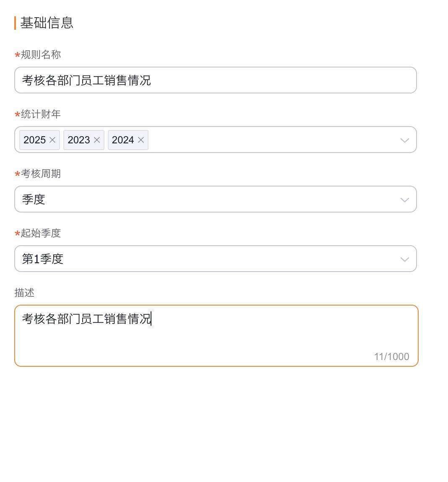Remove the 2025 fiscal year tag

[x=52, y=140]
